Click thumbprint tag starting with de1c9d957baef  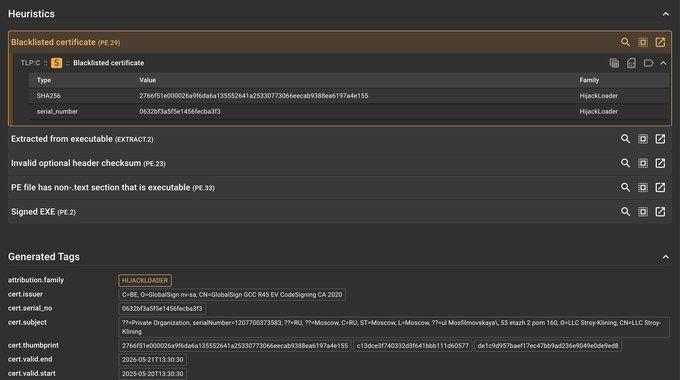[548, 346]
